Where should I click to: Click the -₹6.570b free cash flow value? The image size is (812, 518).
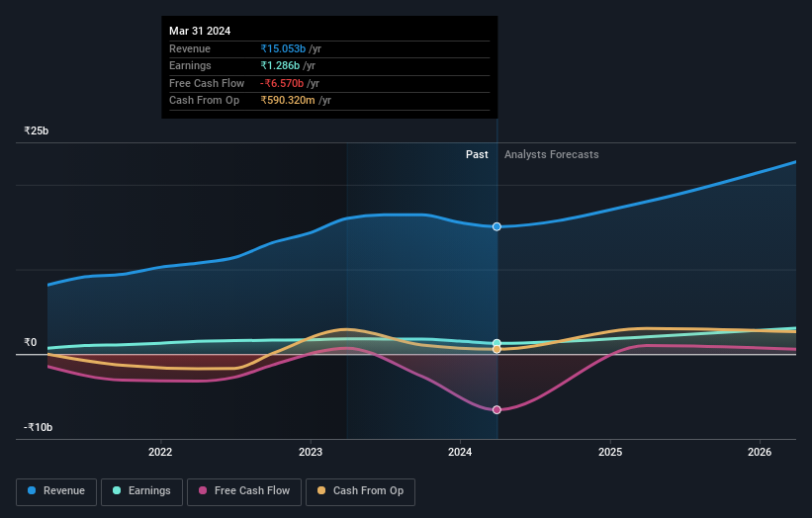(x=282, y=83)
